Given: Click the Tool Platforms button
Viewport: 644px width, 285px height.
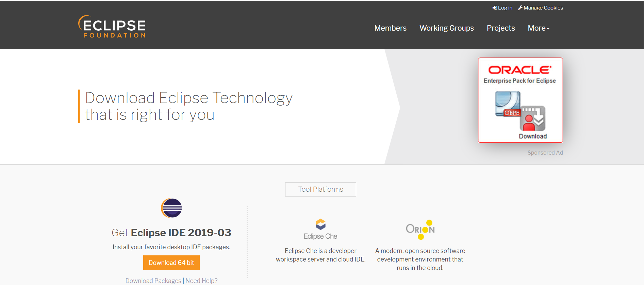Looking at the screenshot, I should (320, 189).
